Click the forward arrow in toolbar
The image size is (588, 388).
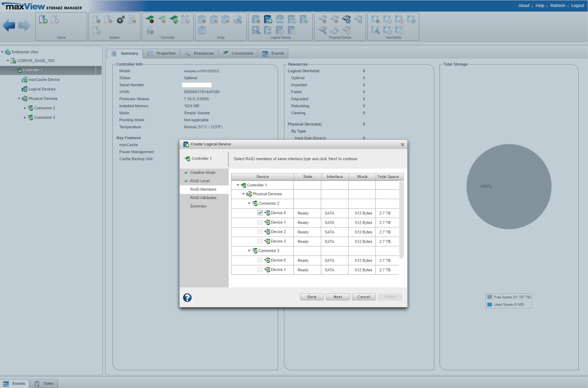[x=24, y=26]
